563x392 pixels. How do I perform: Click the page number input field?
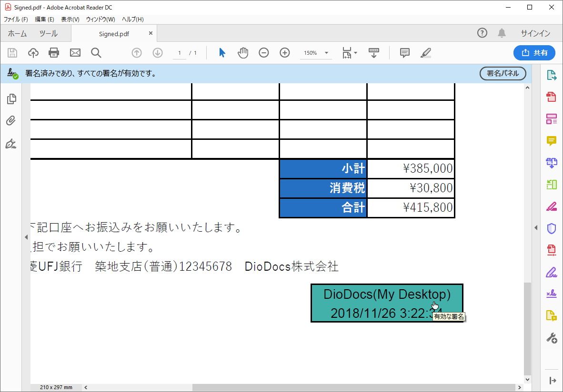point(180,53)
